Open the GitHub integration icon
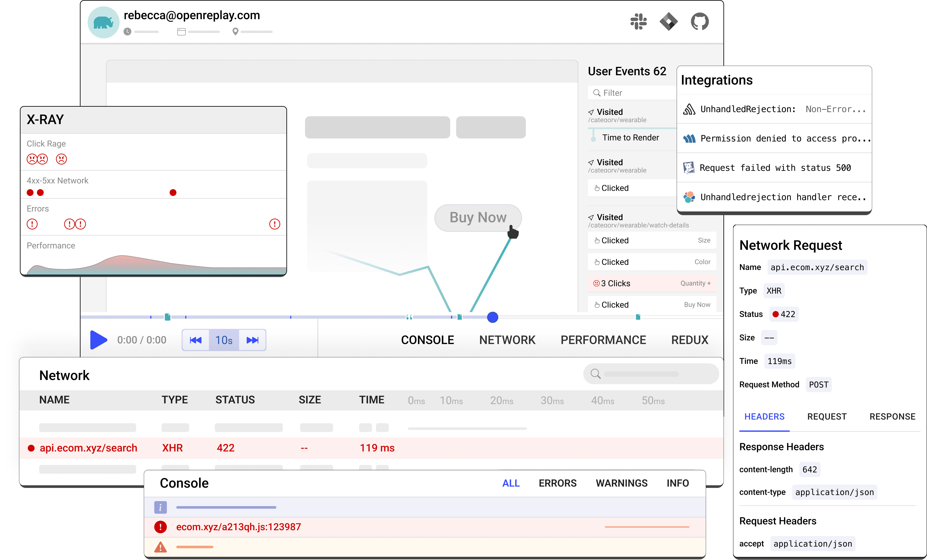This screenshot has height=560, width=927. (700, 21)
